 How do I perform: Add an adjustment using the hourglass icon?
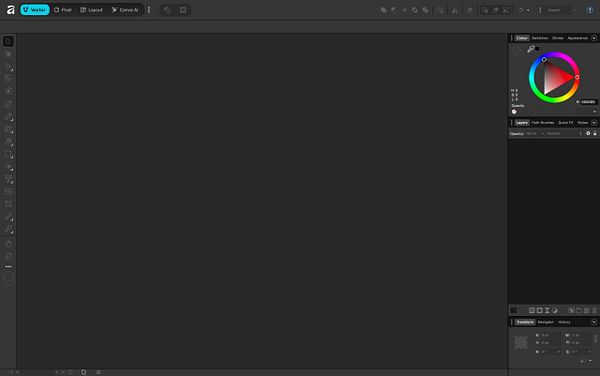point(547,310)
